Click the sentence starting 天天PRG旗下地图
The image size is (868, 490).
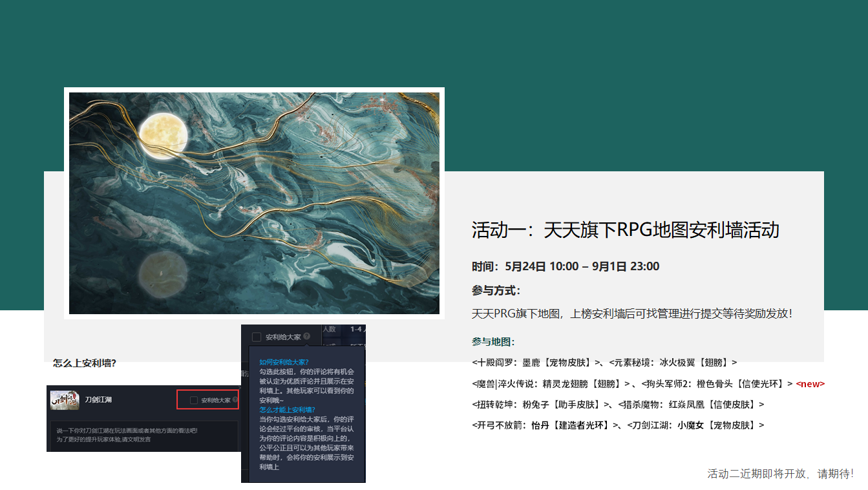tap(631, 314)
